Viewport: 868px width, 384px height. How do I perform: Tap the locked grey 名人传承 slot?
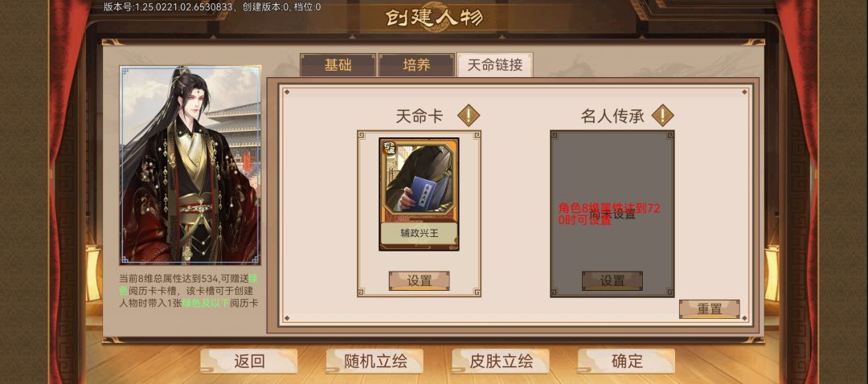[x=612, y=214]
